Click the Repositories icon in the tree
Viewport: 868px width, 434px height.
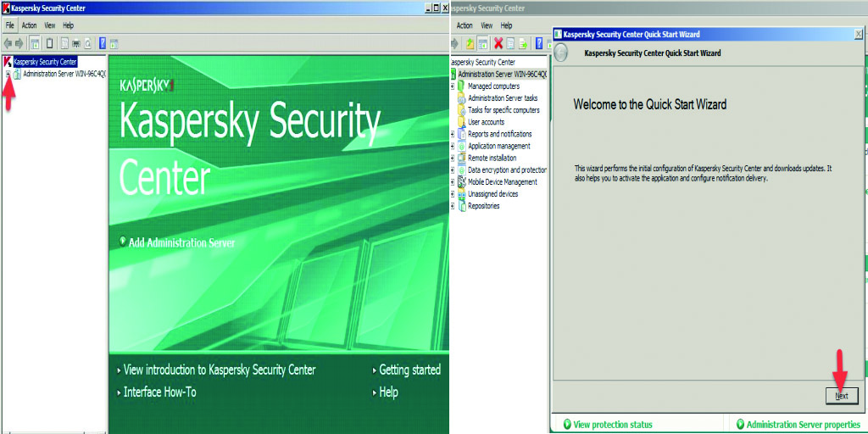[461, 206]
